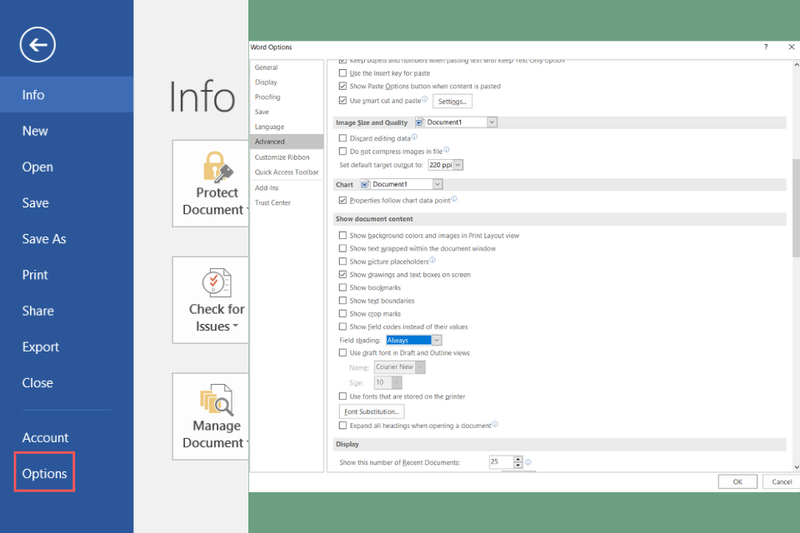Click info icon beside Use smart cut and paste
Screen dimensions: 800x533
[425, 99]
